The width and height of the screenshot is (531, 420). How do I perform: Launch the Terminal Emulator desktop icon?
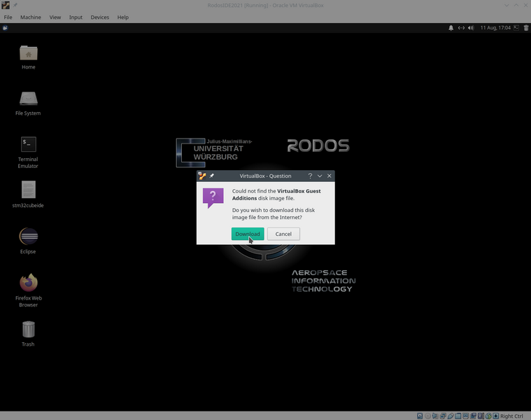[x=28, y=146]
